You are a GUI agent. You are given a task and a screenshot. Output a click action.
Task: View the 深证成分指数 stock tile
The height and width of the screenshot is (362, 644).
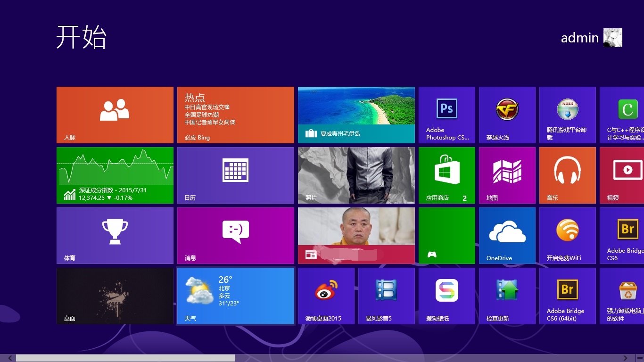[x=115, y=175]
